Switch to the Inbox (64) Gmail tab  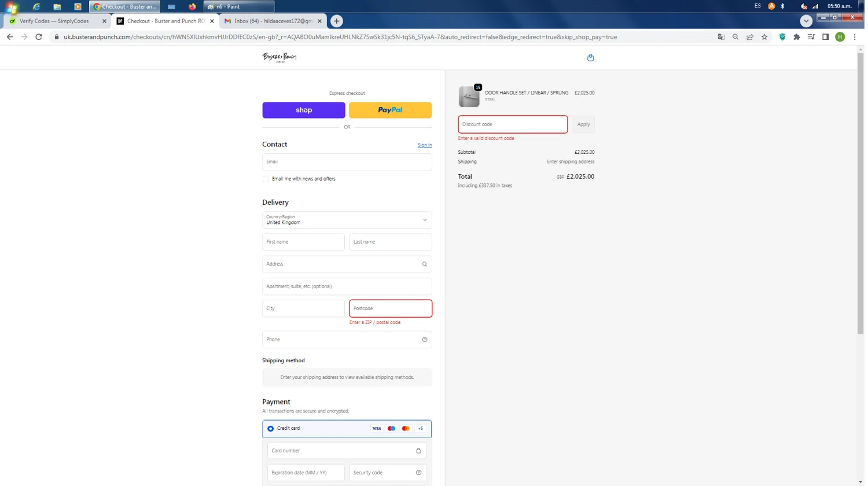tap(274, 21)
